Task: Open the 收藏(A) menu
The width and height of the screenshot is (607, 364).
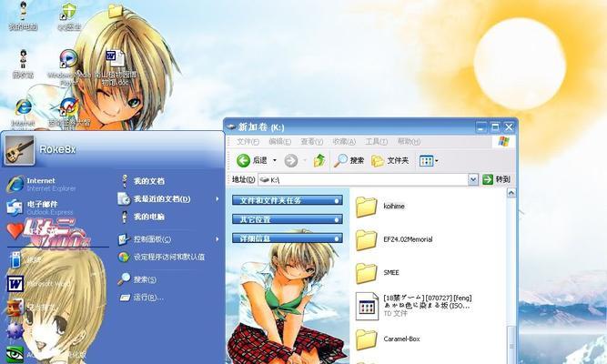Action: click(x=344, y=141)
